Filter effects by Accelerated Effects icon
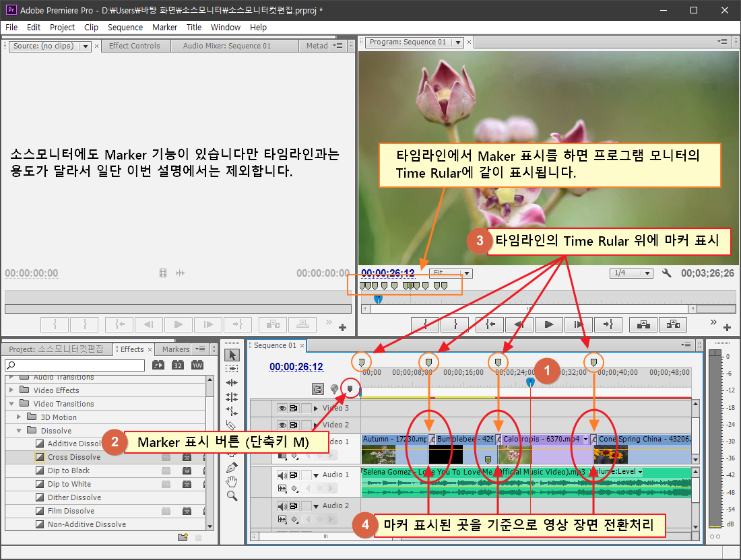The image size is (741, 560). pos(158,365)
